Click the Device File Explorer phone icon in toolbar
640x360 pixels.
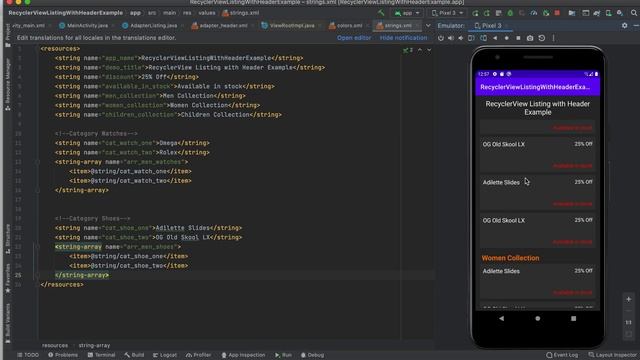tap(608, 13)
